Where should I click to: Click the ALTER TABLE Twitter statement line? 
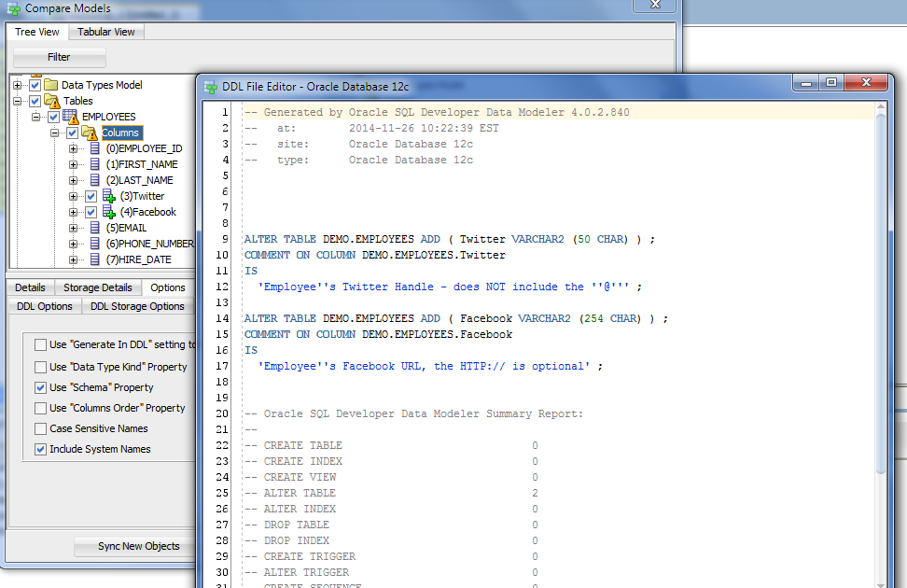click(x=450, y=239)
